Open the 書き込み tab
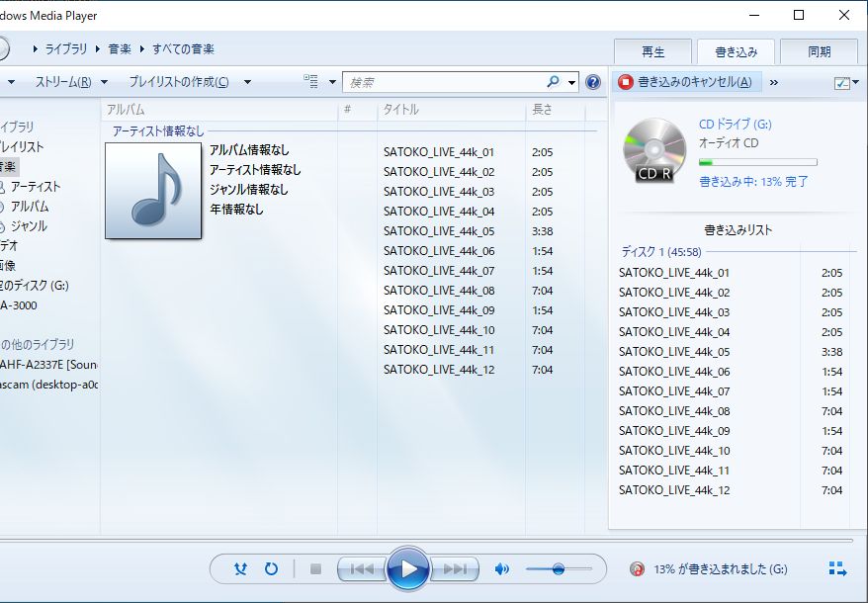 click(736, 52)
